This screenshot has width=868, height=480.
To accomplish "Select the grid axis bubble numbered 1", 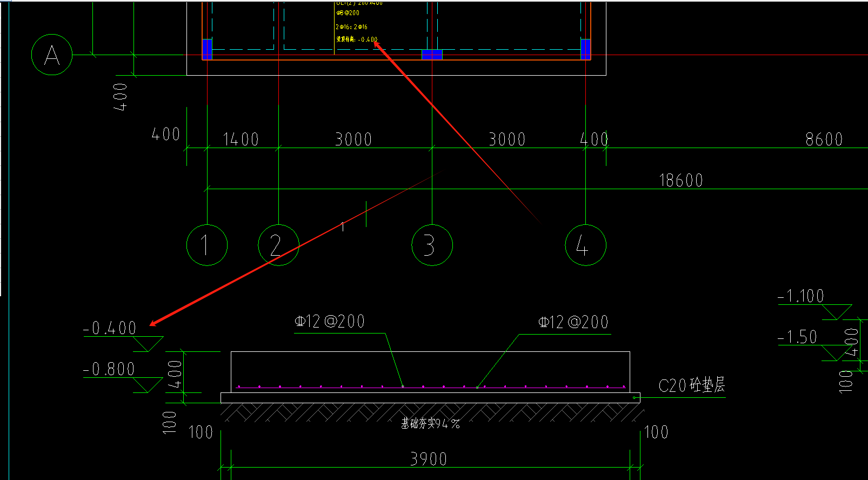I will coord(207,245).
